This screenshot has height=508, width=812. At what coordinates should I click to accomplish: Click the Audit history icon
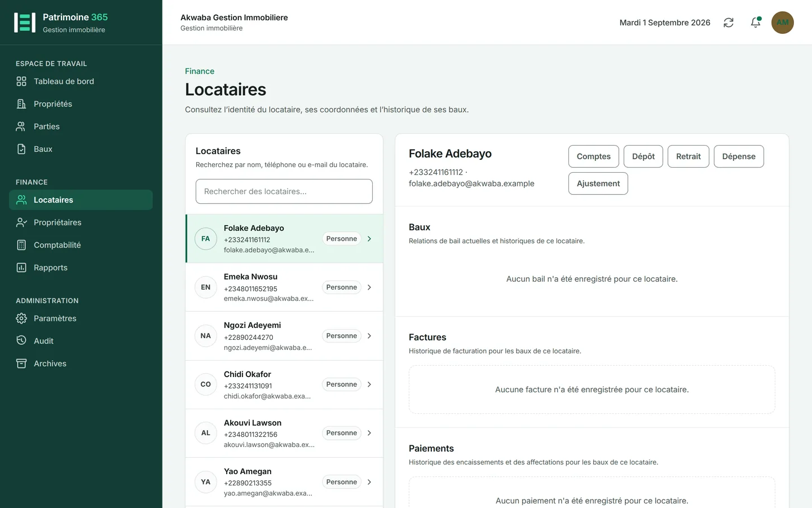tap(21, 341)
